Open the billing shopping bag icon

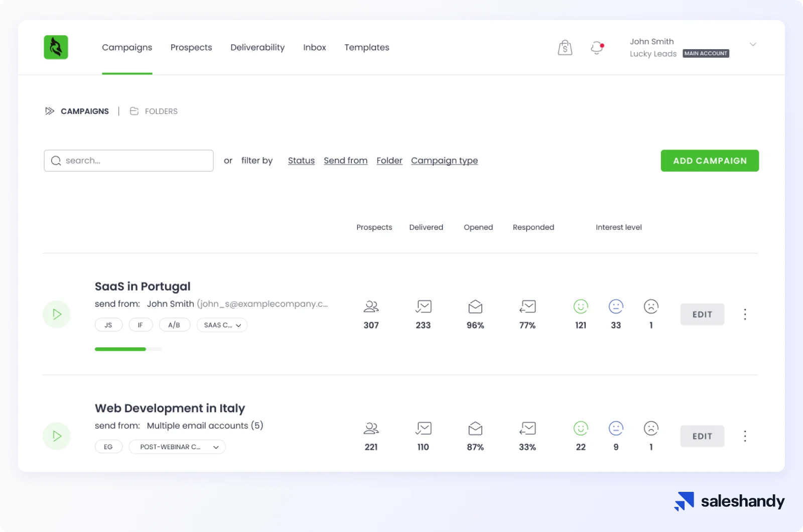click(x=565, y=47)
